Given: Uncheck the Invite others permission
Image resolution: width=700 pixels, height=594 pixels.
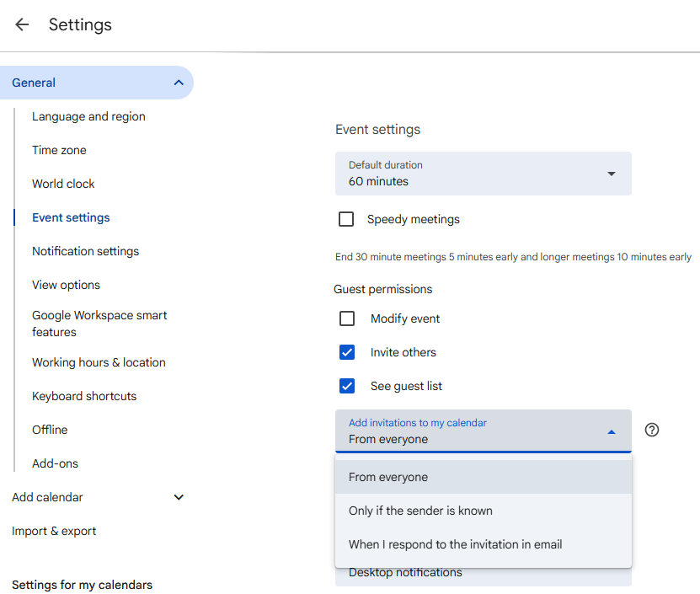Looking at the screenshot, I should 347,352.
